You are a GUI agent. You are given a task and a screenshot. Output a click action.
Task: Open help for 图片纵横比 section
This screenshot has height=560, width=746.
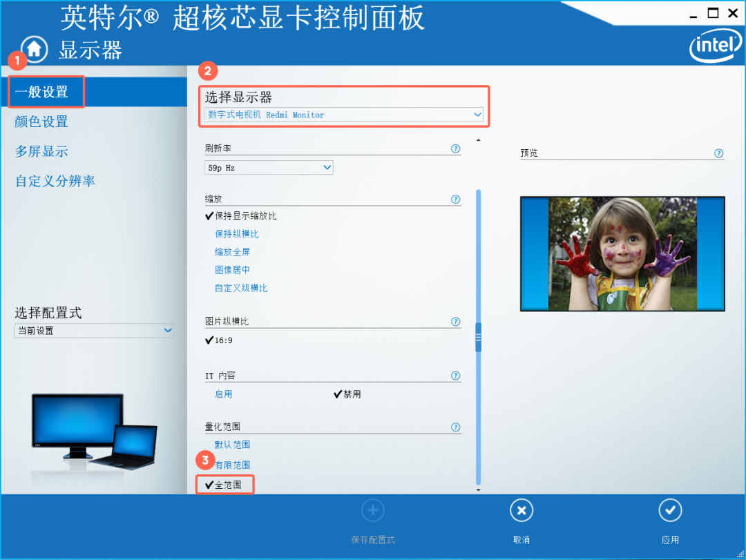455,322
